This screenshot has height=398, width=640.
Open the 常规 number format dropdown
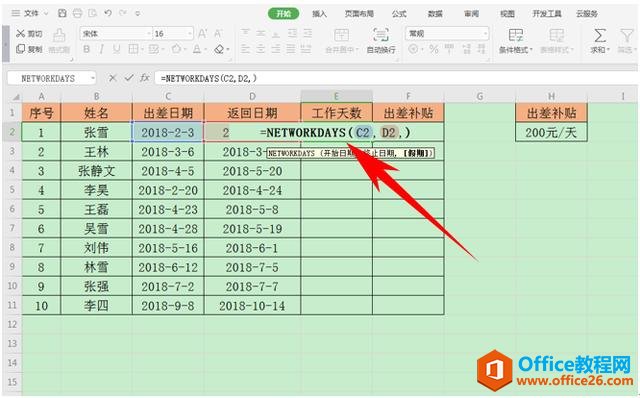coord(485,33)
